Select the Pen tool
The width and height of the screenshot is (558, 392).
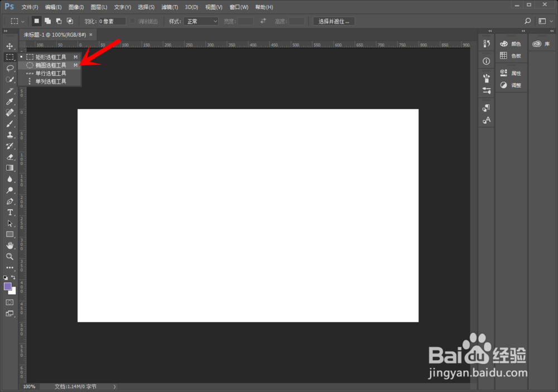(9, 201)
